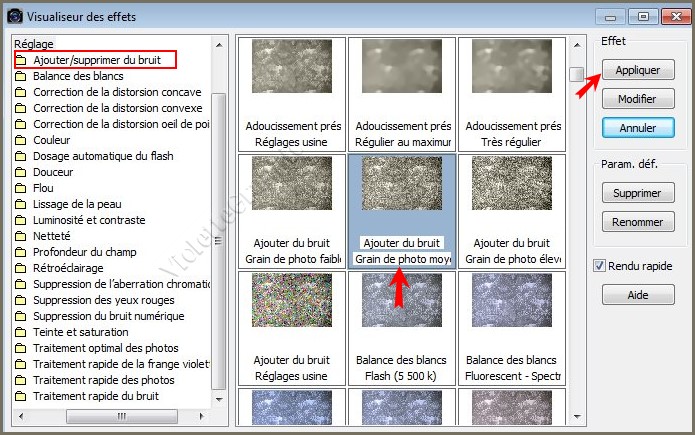Screen dimensions: 695x435
Task: Click the folder icon next to Flou
Action: [x=21, y=188]
